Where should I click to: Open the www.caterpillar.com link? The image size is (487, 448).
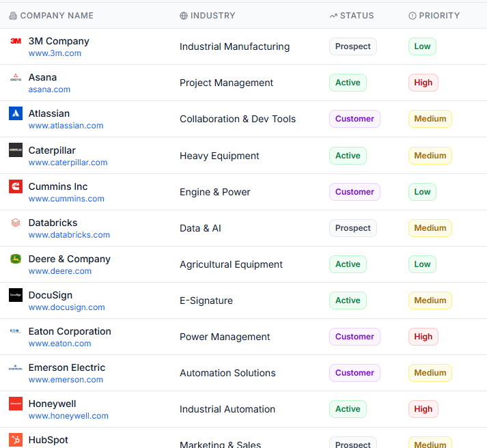point(68,163)
